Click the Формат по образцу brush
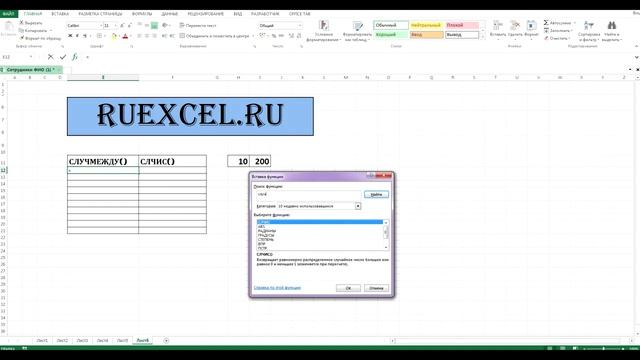Screen dimensions: 640x360 pyautogui.click(x=40, y=38)
